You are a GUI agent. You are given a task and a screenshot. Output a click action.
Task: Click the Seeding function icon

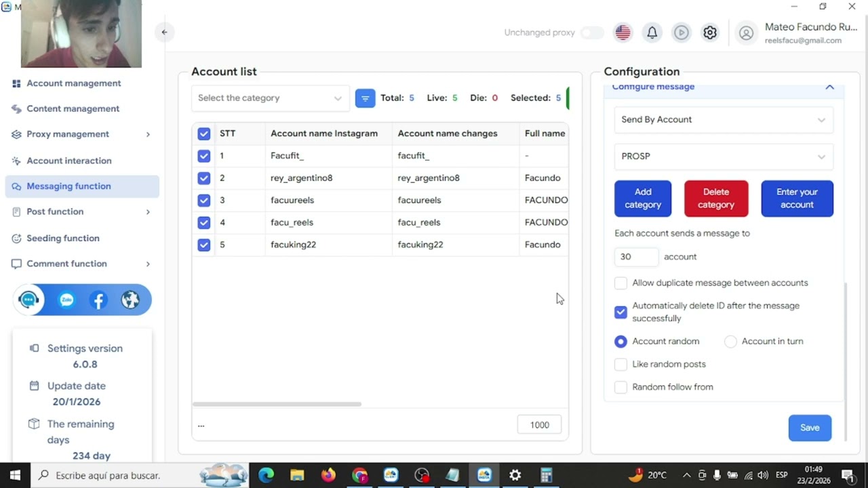tap(16, 238)
